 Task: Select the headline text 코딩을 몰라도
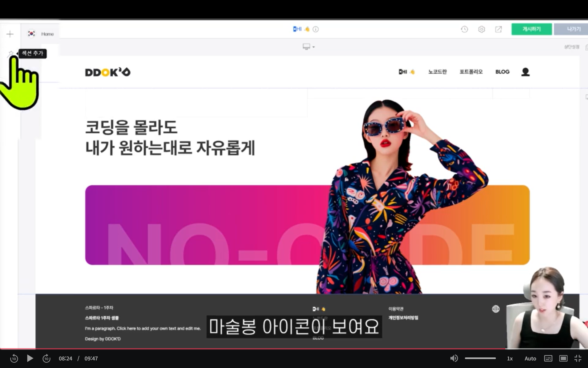click(131, 127)
